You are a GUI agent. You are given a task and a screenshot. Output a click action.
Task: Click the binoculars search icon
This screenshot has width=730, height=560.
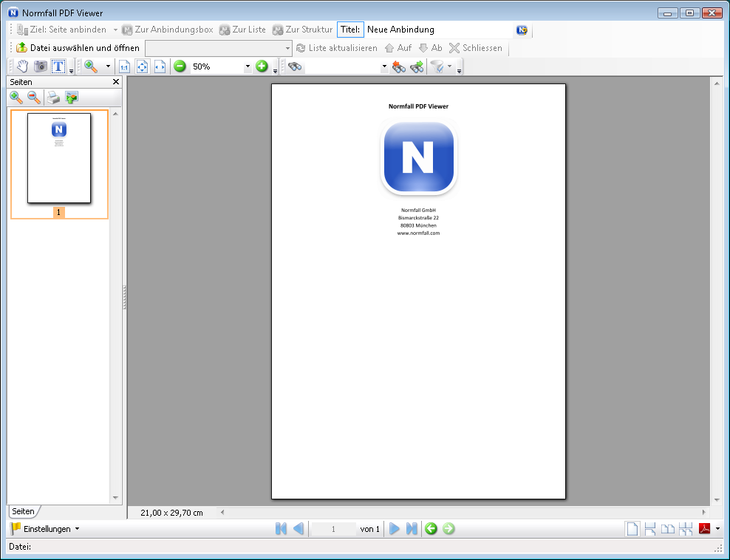(295, 66)
